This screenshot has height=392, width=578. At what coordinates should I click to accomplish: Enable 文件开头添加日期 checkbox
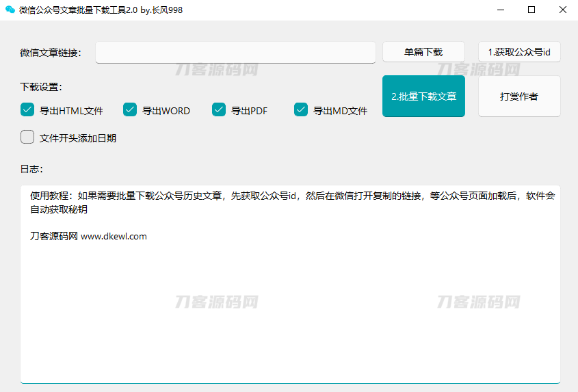[x=27, y=138]
